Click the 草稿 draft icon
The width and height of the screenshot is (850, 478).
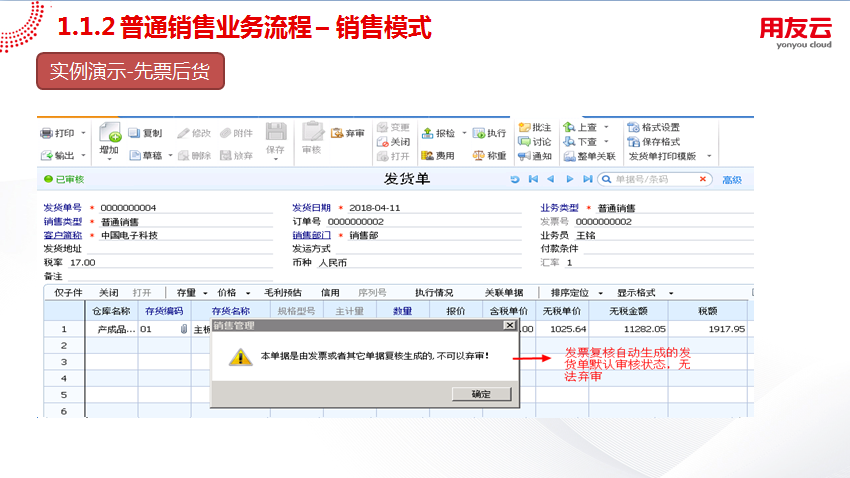point(135,156)
